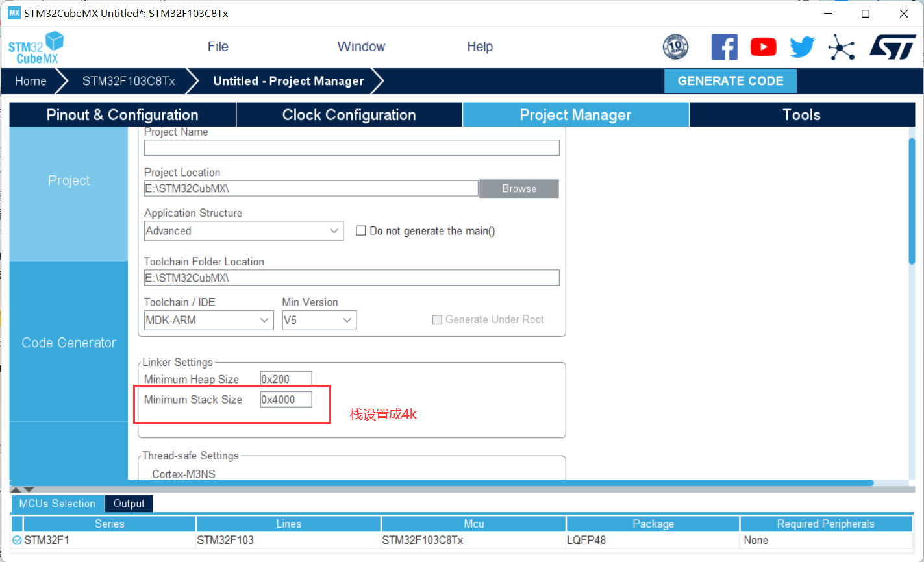Click Untitled - Project Manager breadcrumb
The image size is (924, 562).
pos(288,81)
